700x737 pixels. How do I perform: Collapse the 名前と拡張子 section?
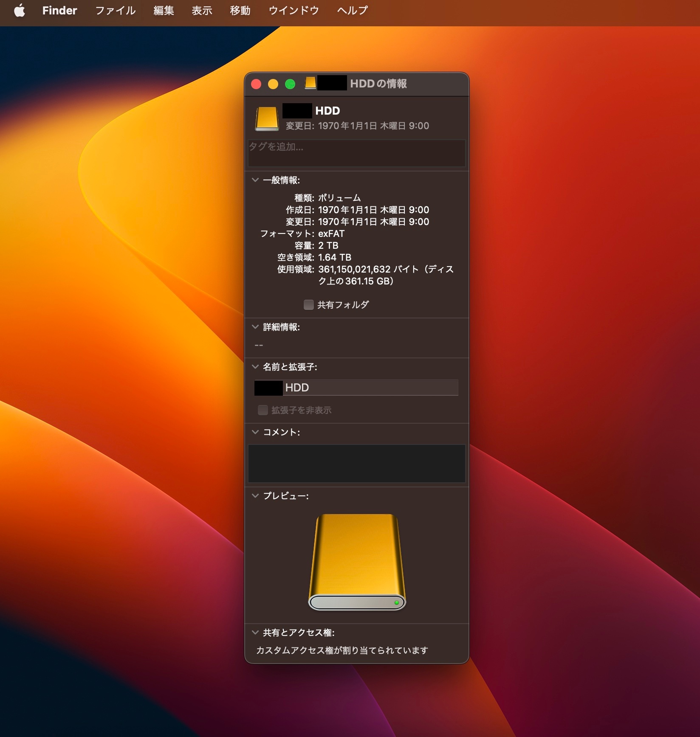pyautogui.click(x=255, y=367)
